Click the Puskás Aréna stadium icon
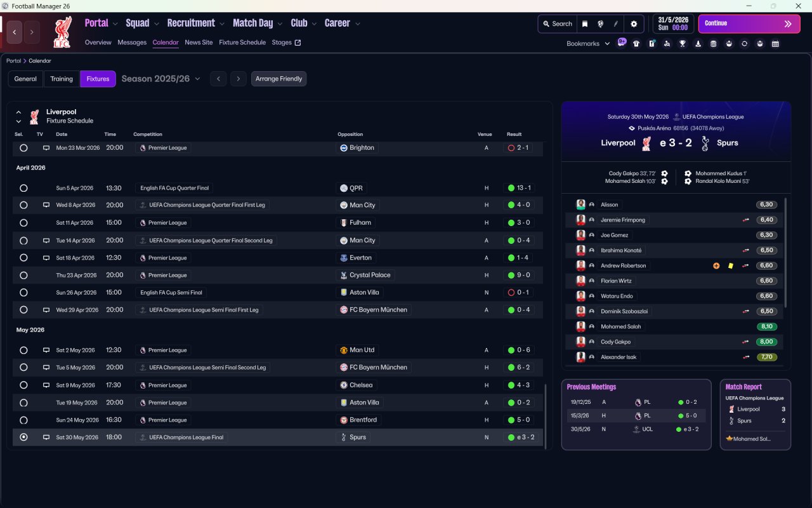812x508 pixels. tap(631, 128)
